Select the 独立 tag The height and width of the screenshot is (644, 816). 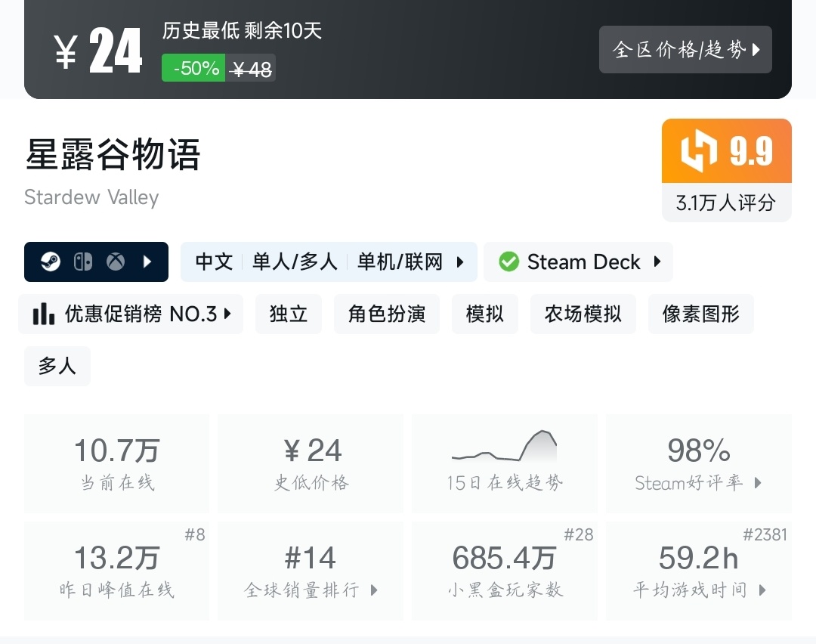point(289,314)
